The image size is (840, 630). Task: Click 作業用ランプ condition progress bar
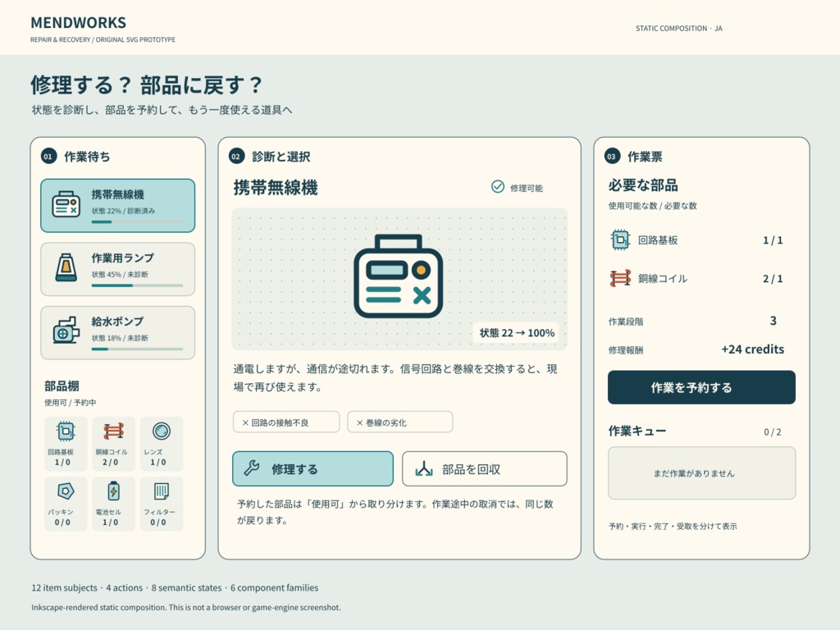tap(137, 285)
